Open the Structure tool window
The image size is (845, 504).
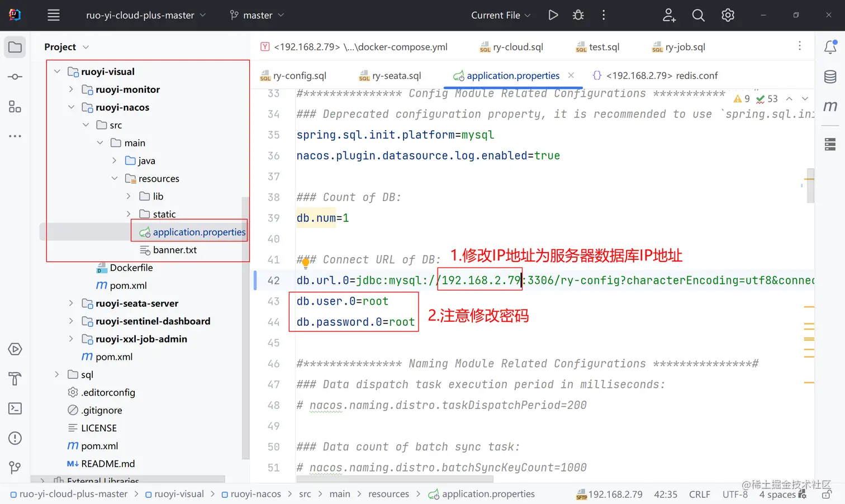click(15, 106)
